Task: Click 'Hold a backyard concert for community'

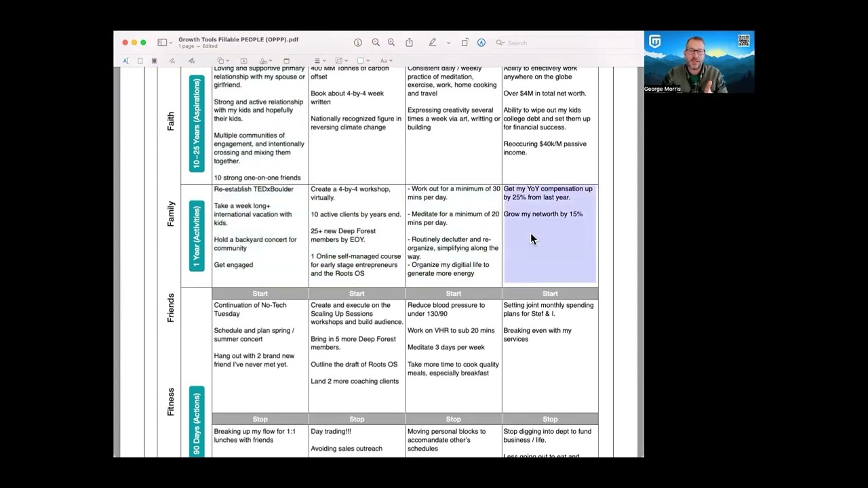Action: click(255, 244)
